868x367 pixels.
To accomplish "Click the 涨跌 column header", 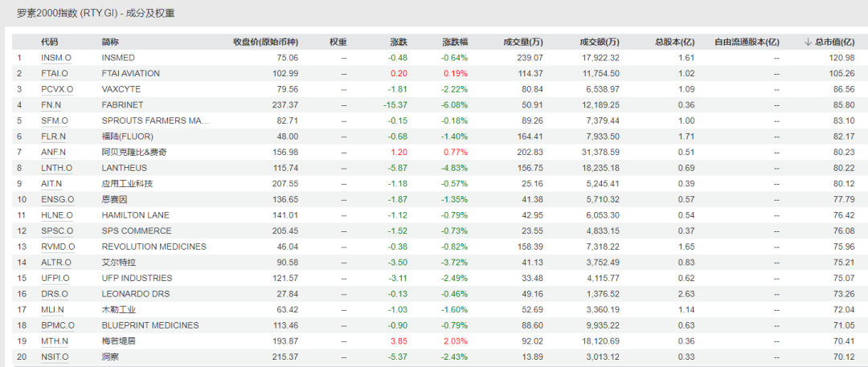I will [399, 42].
